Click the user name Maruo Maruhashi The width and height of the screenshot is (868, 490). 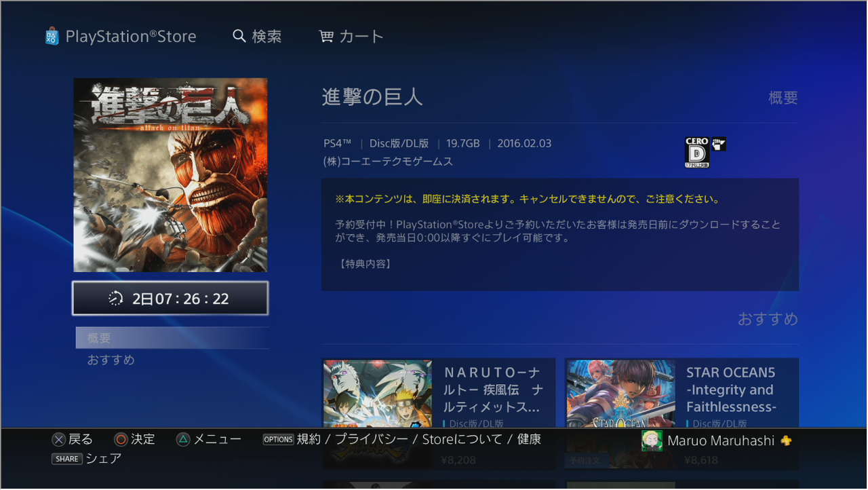pos(721,441)
